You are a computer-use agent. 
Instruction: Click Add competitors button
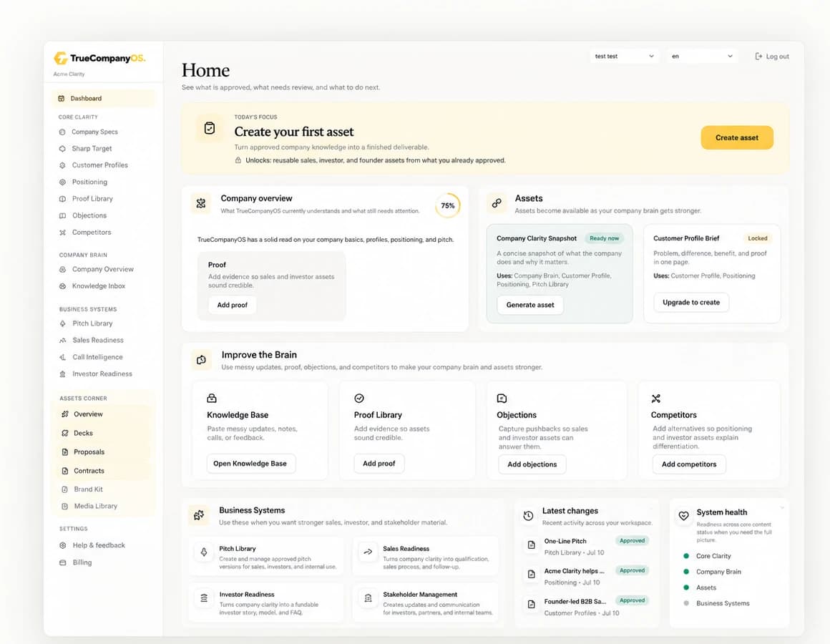(x=688, y=464)
